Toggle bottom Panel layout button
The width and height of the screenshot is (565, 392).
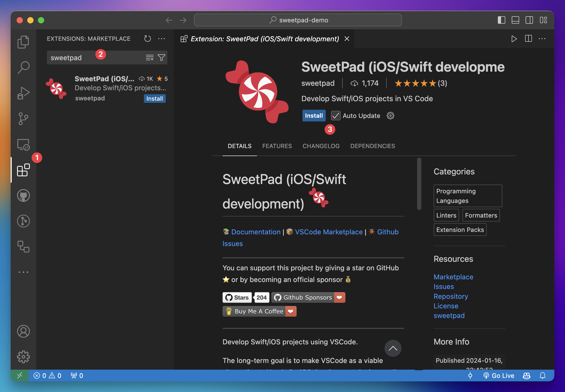pyautogui.click(x=515, y=20)
